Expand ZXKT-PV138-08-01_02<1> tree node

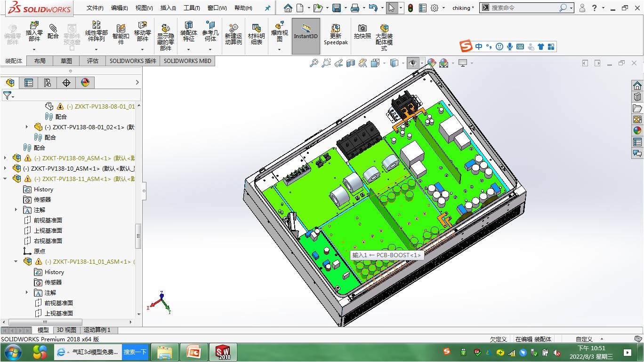point(27,127)
